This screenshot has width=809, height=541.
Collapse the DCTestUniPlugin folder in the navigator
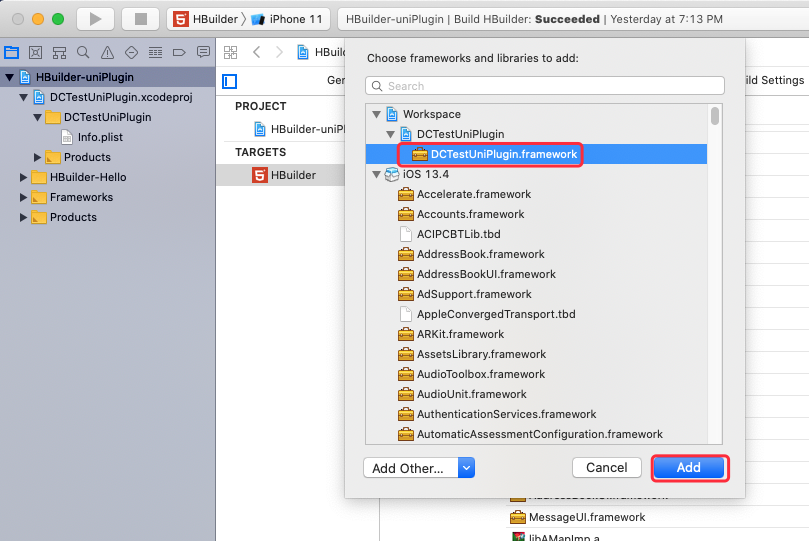37,117
